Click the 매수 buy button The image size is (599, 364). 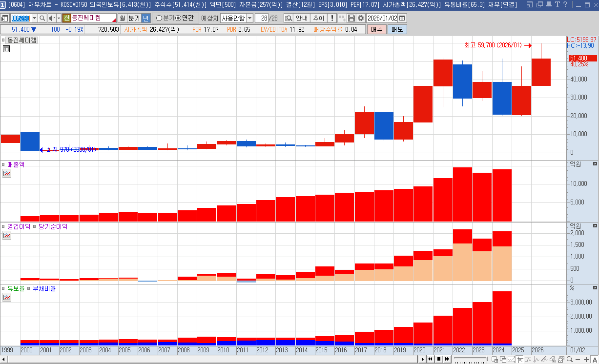377,29
